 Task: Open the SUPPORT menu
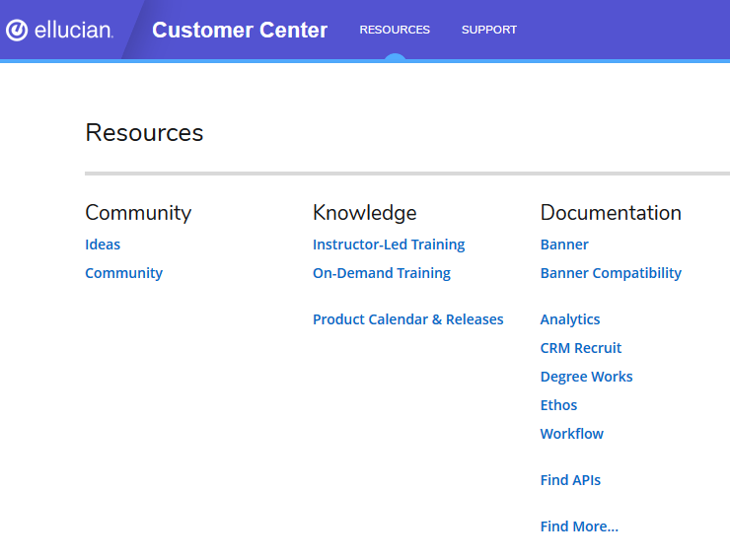(x=488, y=30)
